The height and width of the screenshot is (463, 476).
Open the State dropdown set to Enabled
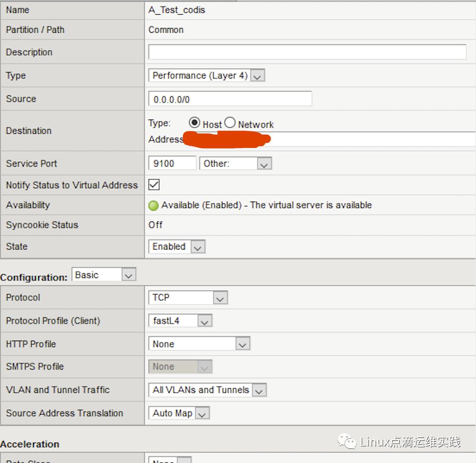177,246
